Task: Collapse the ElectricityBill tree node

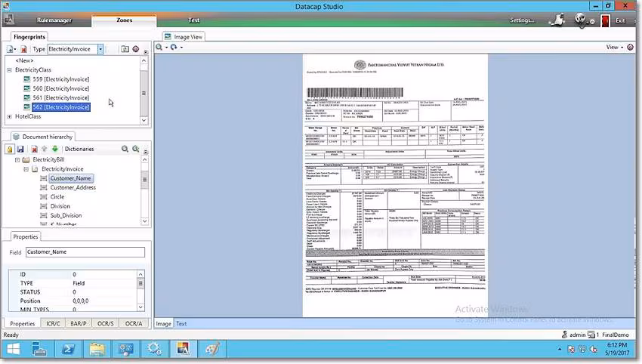Action: pos(17,160)
